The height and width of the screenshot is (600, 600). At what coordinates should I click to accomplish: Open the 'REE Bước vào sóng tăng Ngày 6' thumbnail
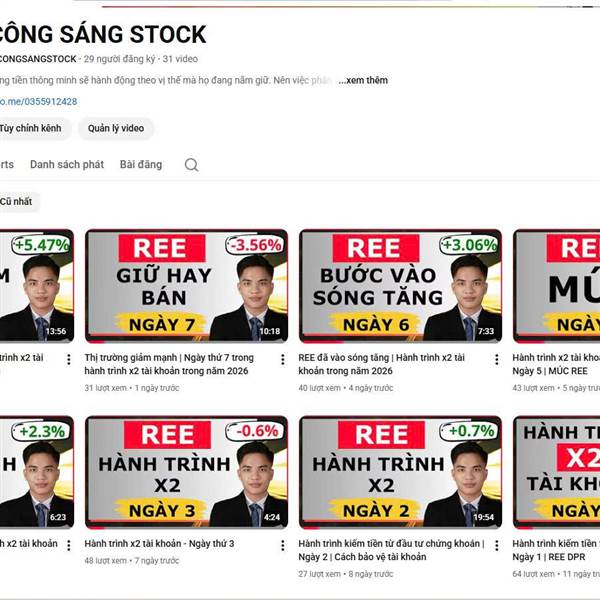400,286
